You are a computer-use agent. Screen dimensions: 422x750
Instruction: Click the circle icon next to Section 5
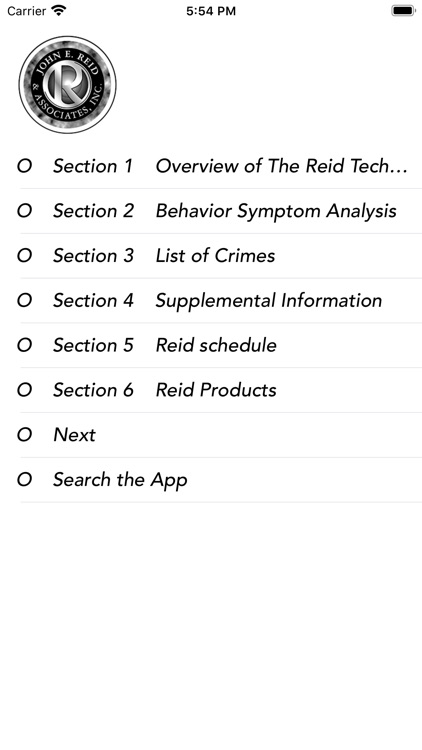(24, 345)
